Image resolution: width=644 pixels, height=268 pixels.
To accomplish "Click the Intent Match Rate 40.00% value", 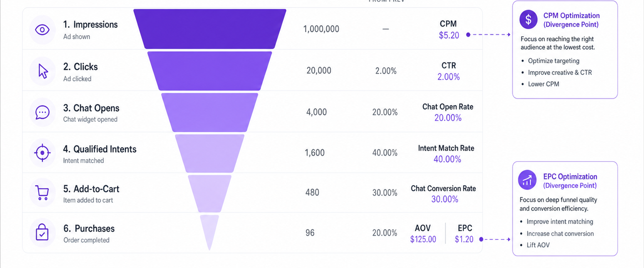I will [x=447, y=159].
